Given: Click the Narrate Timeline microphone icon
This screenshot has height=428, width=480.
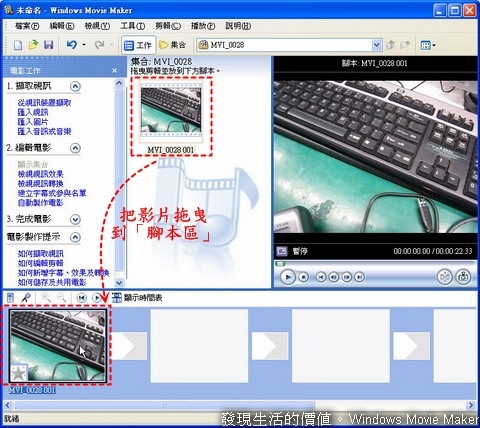Looking at the screenshot, I should click(x=26, y=298).
